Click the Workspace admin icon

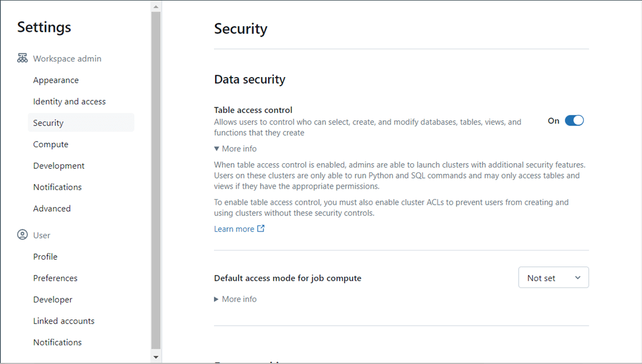pyautogui.click(x=22, y=58)
